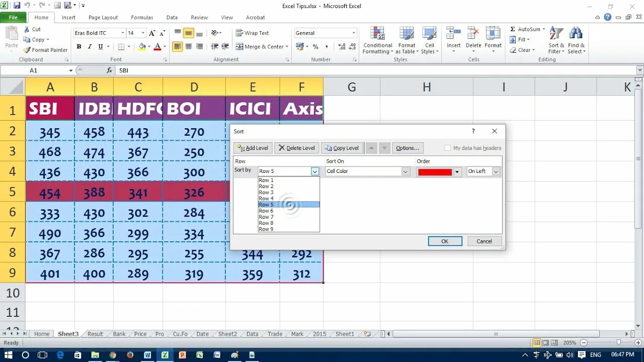Toggle Underline formatting
This screenshot has width=644, height=362.
[101, 47]
